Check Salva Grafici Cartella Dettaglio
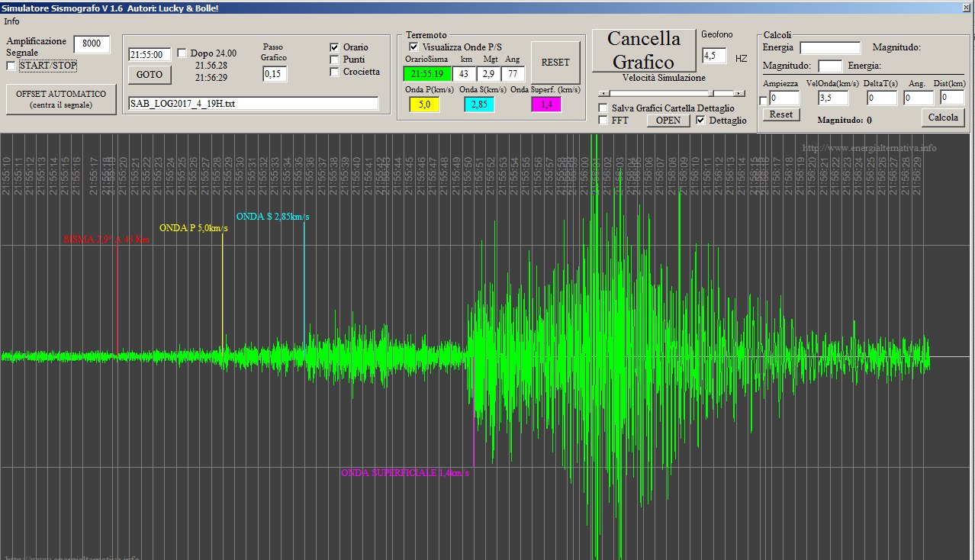975x560 pixels. (x=603, y=108)
